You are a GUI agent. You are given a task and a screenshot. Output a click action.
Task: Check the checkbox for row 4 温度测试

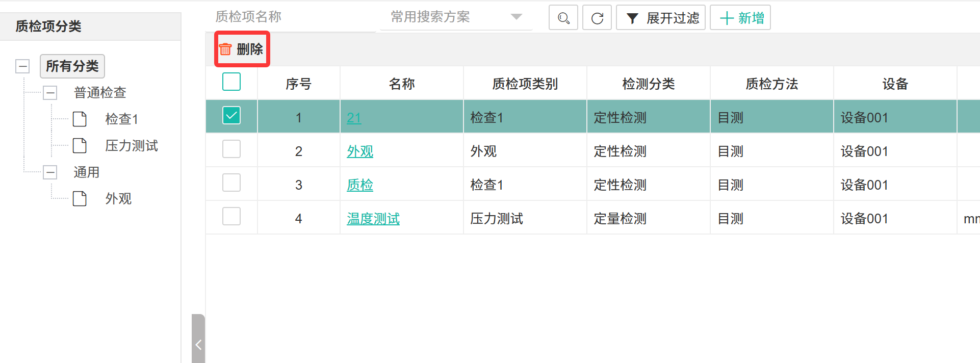(x=231, y=216)
